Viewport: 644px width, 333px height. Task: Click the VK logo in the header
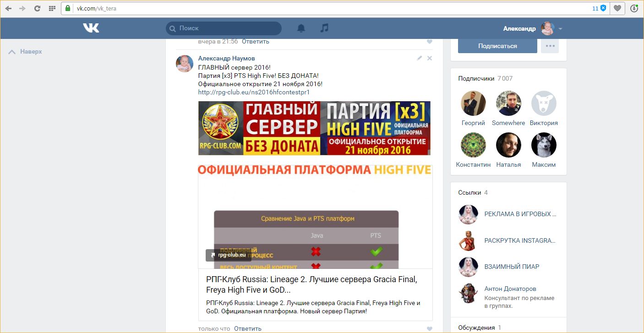click(x=91, y=28)
